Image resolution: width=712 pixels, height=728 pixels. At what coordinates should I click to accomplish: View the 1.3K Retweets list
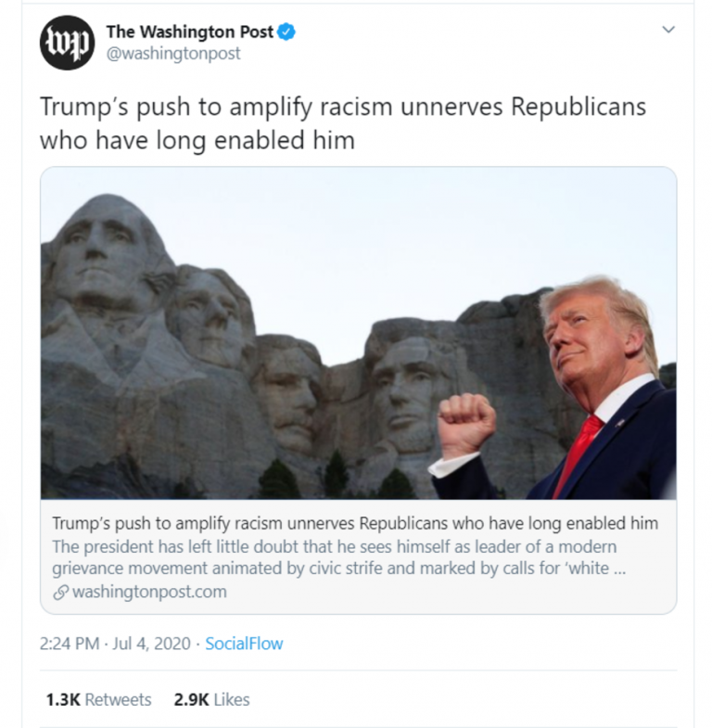(x=98, y=699)
